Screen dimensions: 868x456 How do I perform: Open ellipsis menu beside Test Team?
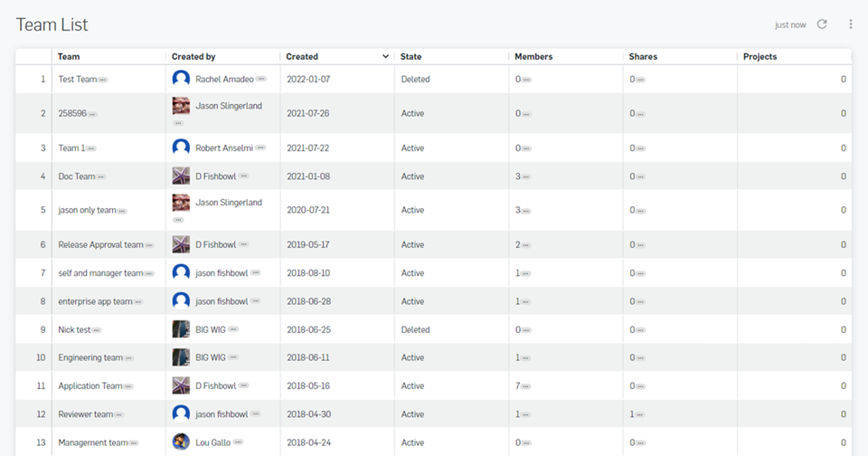tap(103, 80)
